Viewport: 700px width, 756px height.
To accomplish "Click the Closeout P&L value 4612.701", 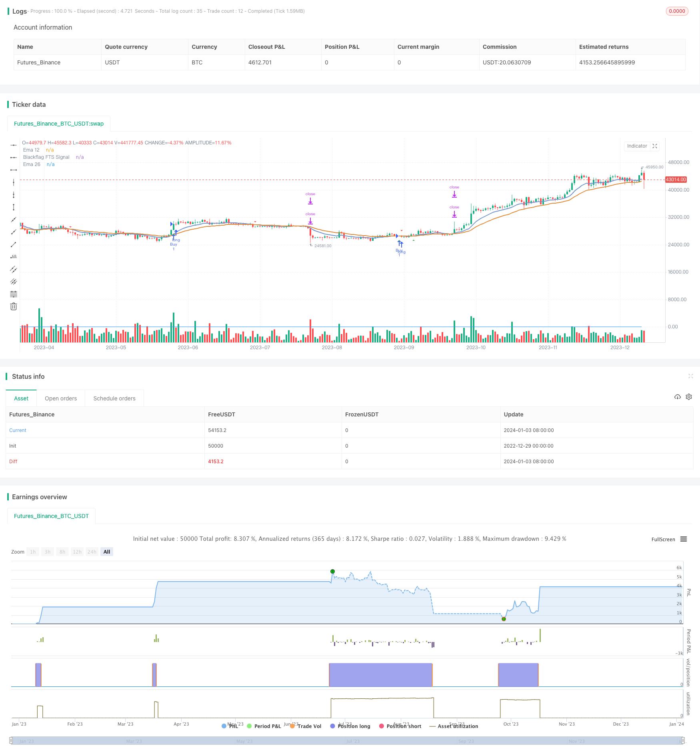I will pyautogui.click(x=260, y=62).
